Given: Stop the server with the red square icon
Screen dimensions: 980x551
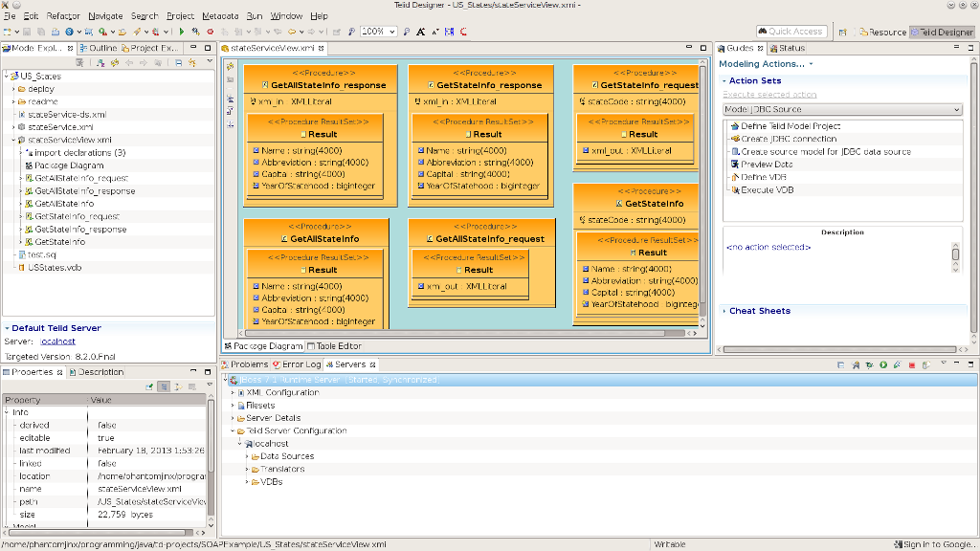Looking at the screenshot, I should 912,365.
